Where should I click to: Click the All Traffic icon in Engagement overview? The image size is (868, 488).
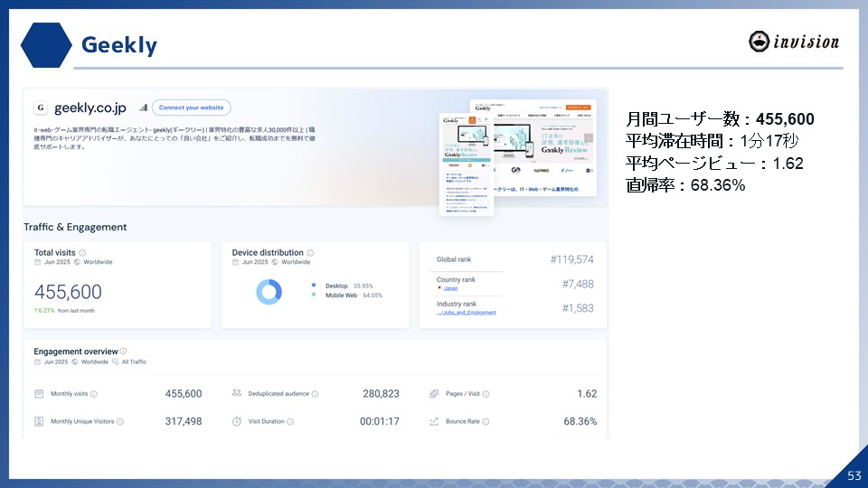point(115,361)
